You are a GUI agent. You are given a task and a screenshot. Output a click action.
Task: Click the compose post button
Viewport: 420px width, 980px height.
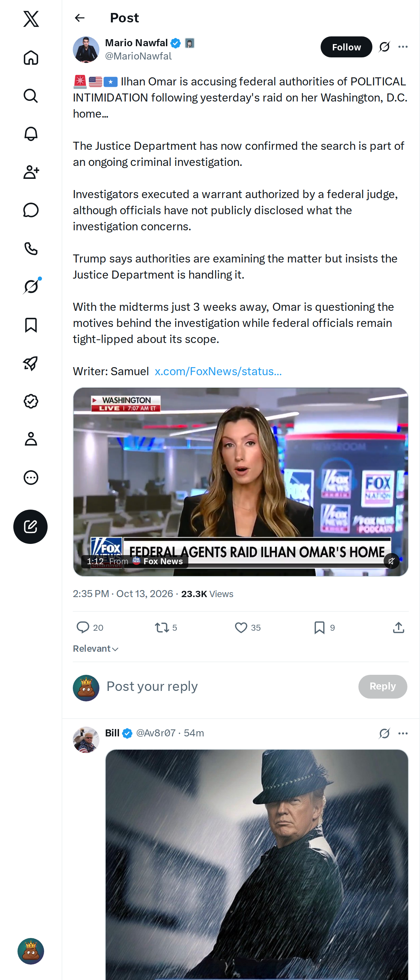[x=30, y=526]
